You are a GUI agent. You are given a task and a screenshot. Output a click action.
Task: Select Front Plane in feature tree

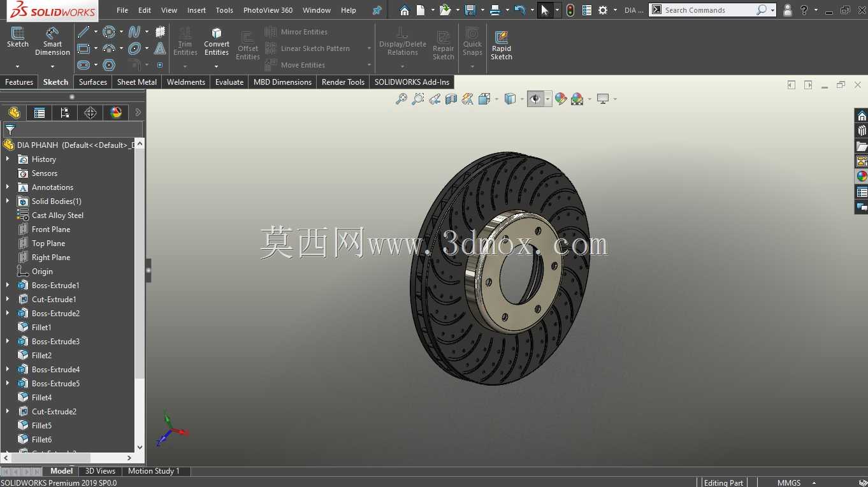click(51, 229)
